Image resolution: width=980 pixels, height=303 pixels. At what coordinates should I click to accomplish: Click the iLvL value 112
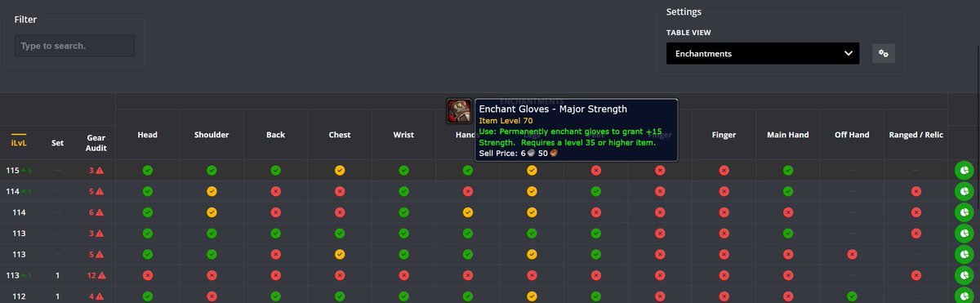(x=18, y=296)
